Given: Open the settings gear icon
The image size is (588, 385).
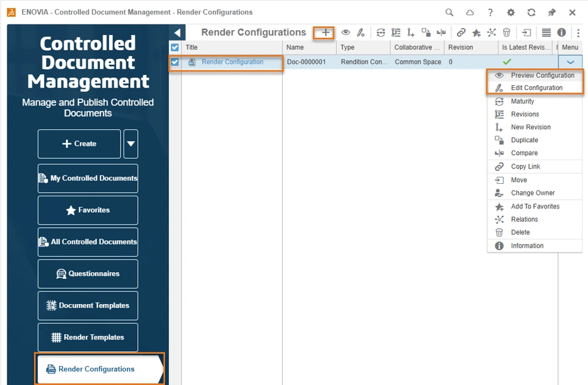Looking at the screenshot, I should (511, 12).
